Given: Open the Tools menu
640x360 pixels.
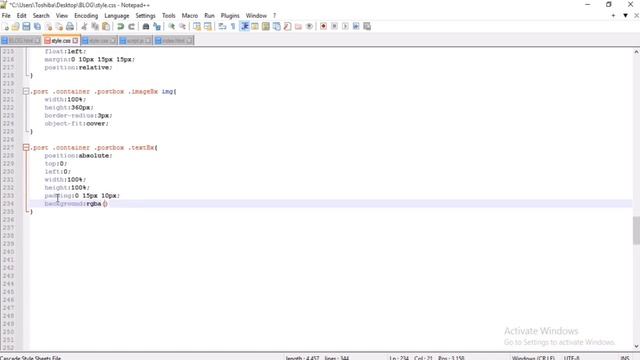Looking at the screenshot, I should click(169, 16).
